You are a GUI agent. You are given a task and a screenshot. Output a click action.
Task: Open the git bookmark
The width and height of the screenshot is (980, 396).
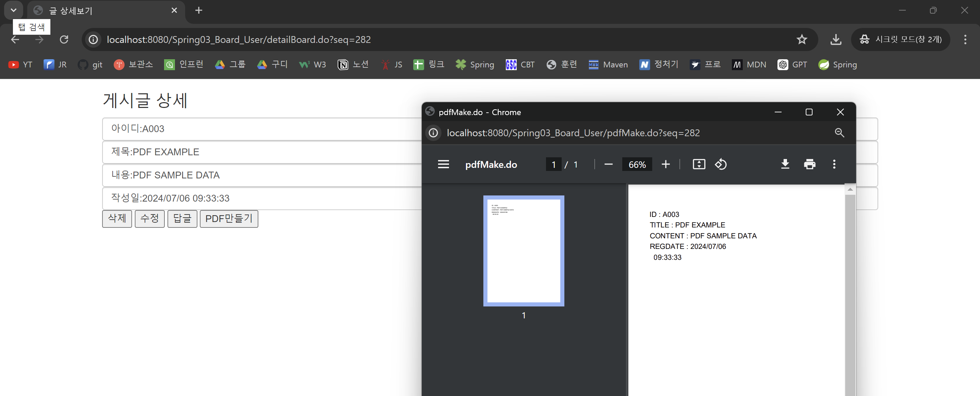pos(90,65)
